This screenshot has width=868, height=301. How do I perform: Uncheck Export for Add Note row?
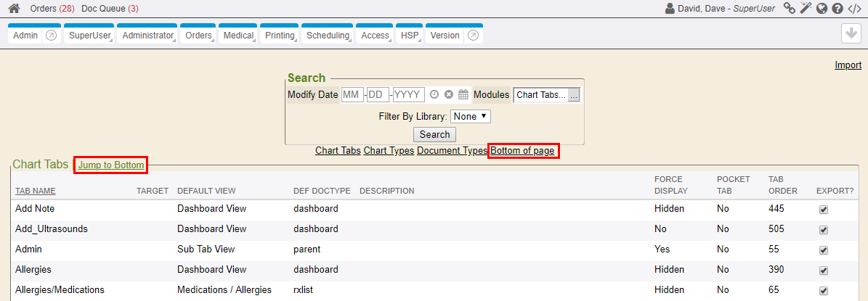point(823,210)
